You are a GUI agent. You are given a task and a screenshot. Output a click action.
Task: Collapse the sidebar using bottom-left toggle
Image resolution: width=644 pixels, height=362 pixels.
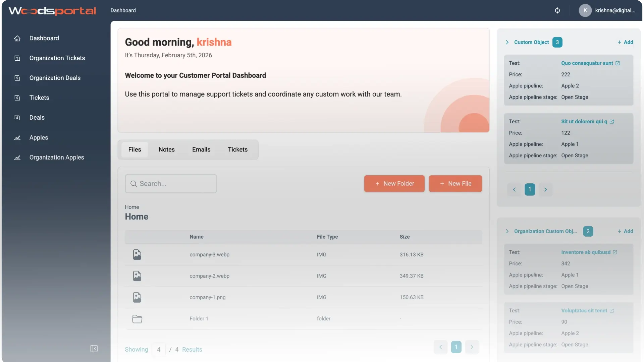point(94,349)
